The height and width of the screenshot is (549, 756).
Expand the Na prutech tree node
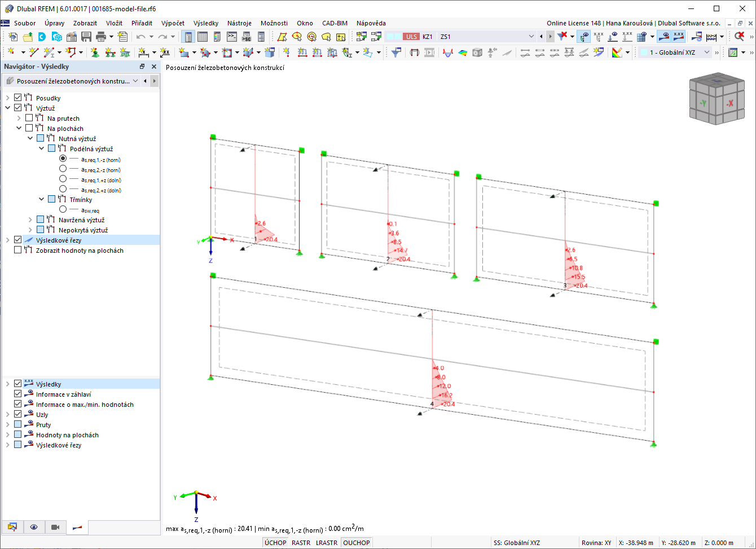tap(19, 118)
